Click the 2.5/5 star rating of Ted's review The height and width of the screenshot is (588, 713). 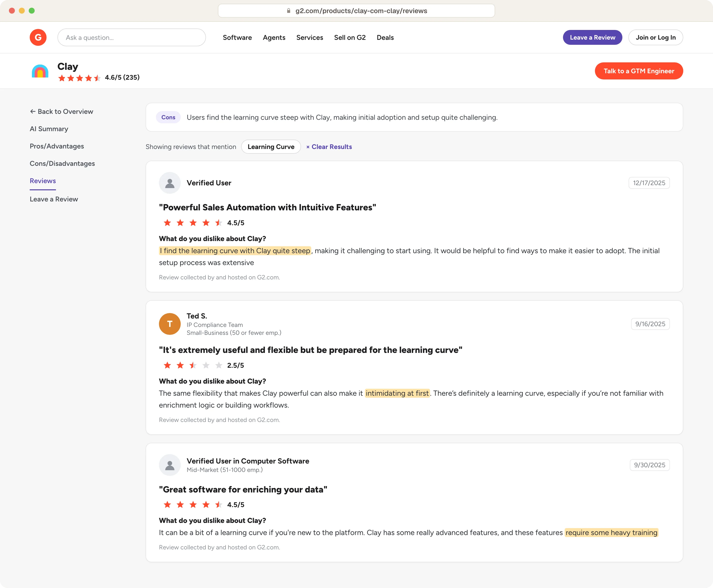point(193,365)
